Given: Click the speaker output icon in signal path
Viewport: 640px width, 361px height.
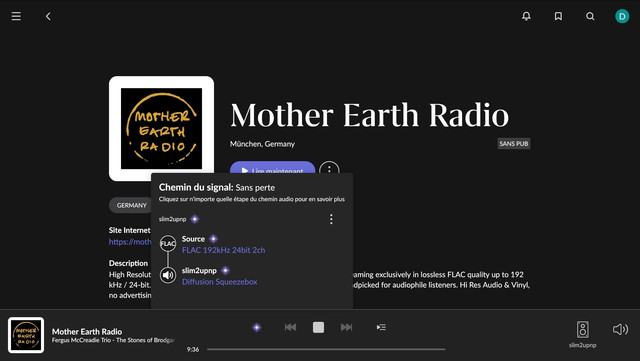Looking at the screenshot, I should coord(168,275).
